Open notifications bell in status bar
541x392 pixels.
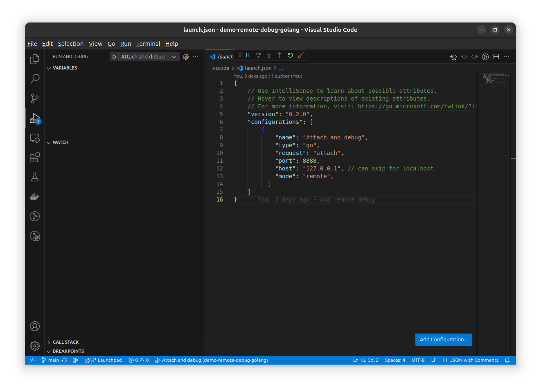(507, 360)
